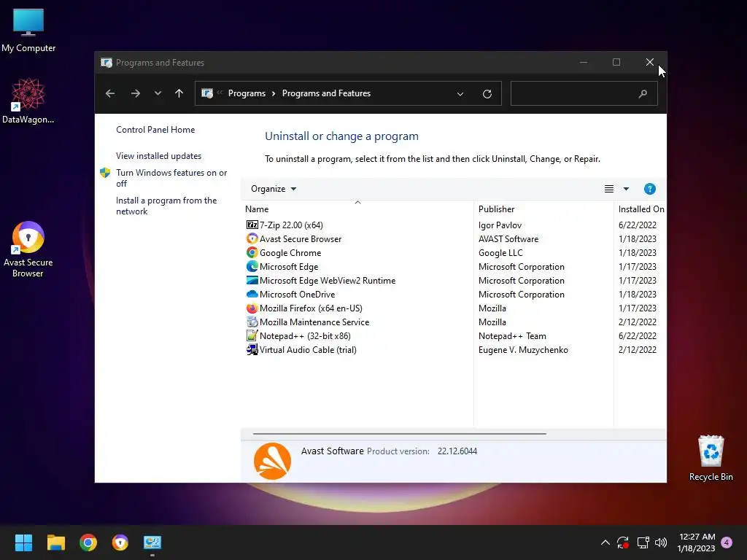Image resolution: width=747 pixels, height=560 pixels.
Task: Click the sync update tray icon
Action: 623,542
